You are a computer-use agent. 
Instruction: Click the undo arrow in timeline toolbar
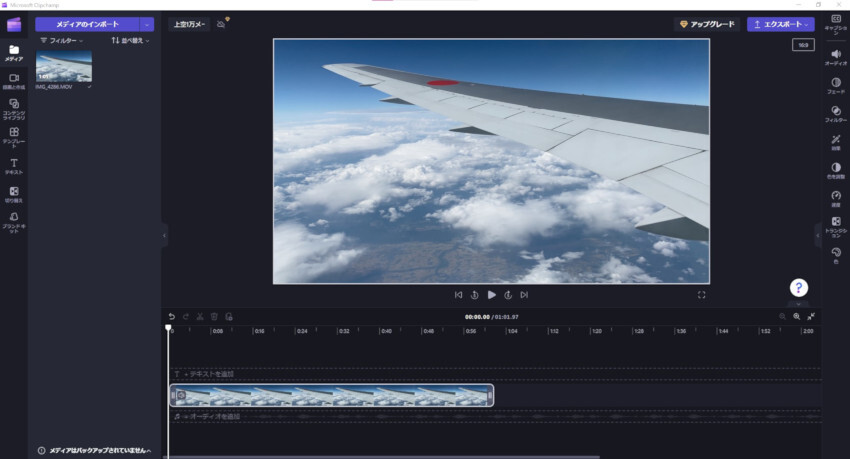[171, 316]
